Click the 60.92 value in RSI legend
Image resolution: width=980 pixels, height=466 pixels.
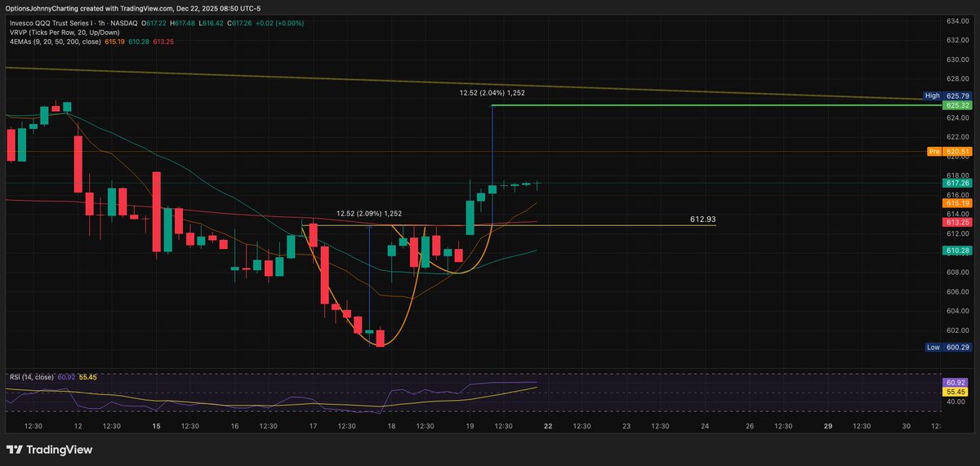(x=65, y=377)
